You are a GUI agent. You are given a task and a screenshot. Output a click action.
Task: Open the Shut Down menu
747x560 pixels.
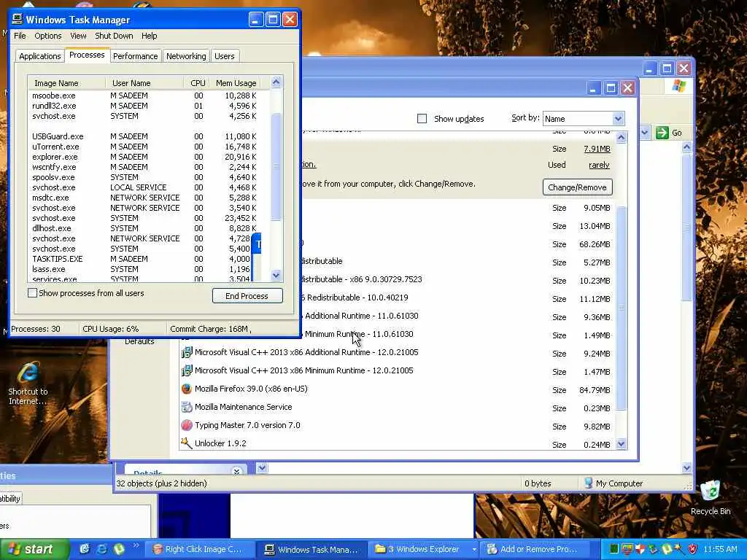114,36
